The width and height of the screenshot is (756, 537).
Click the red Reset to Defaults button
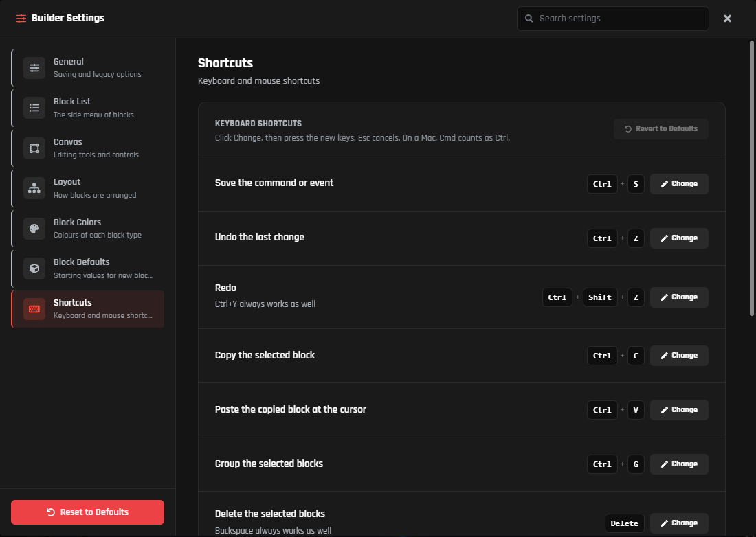88,512
